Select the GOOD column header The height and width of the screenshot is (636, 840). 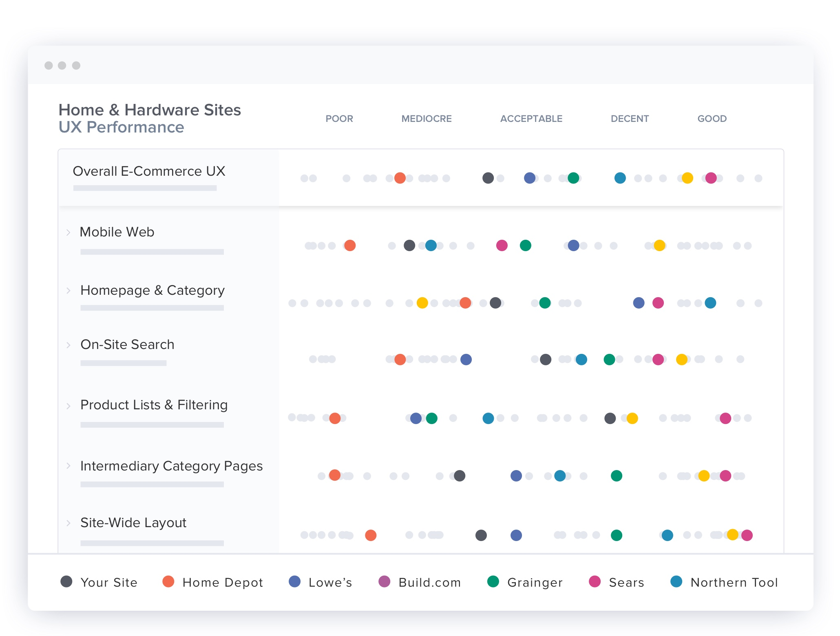[712, 119]
